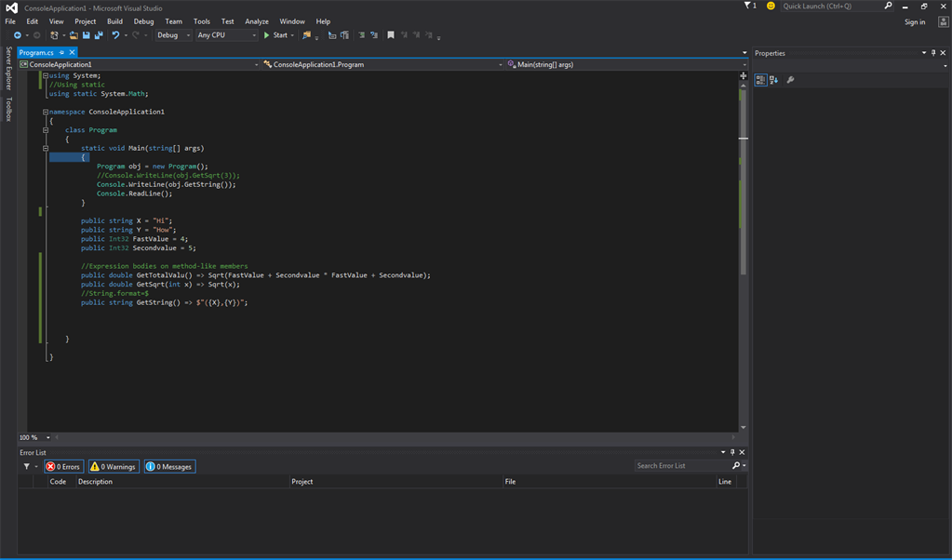Click the Open File folder icon

(74, 35)
